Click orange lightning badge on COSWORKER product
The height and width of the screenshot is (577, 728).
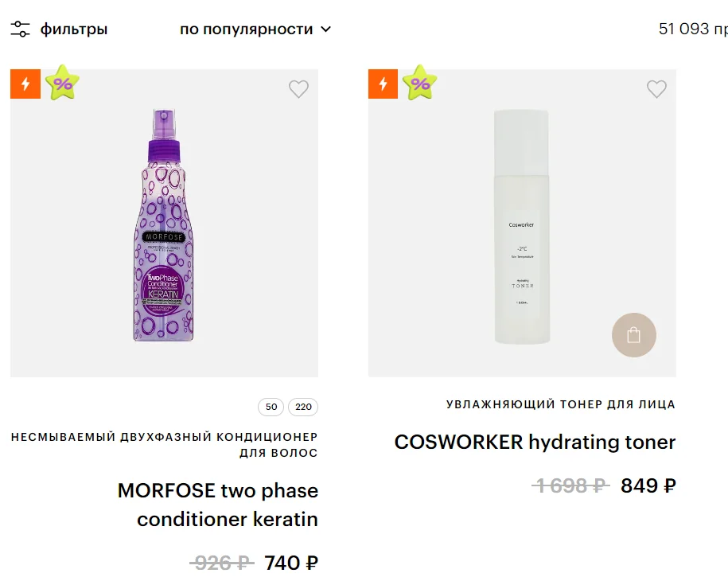pos(383,84)
